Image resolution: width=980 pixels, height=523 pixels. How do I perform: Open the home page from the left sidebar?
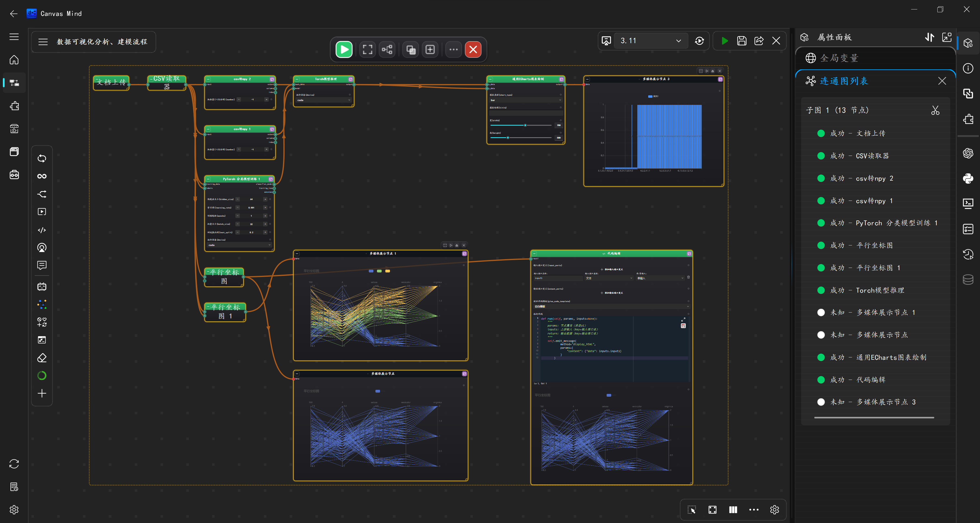(x=14, y=60)
